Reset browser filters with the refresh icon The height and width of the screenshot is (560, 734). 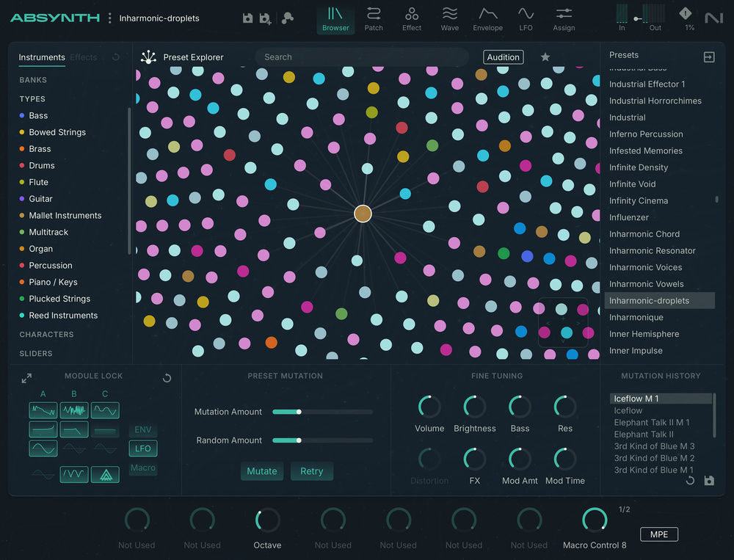tap(116, 57)
